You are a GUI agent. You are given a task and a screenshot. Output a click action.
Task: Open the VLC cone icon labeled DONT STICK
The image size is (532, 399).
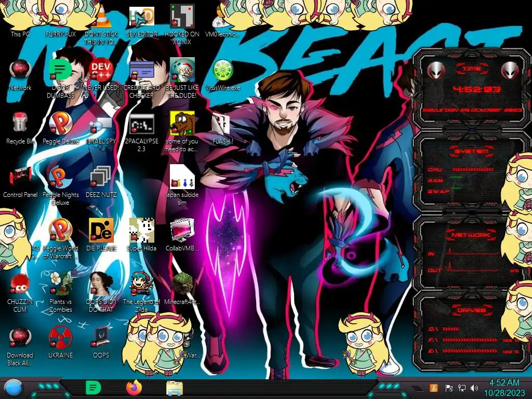(101, 17)
